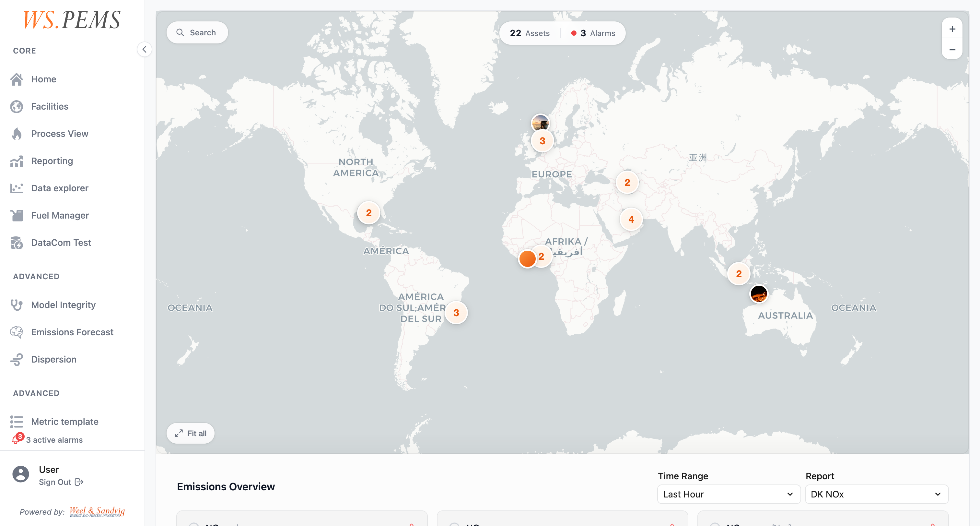Click the Fit all button
This screenshot has width=980, height=526.
(x=191, y=433)
